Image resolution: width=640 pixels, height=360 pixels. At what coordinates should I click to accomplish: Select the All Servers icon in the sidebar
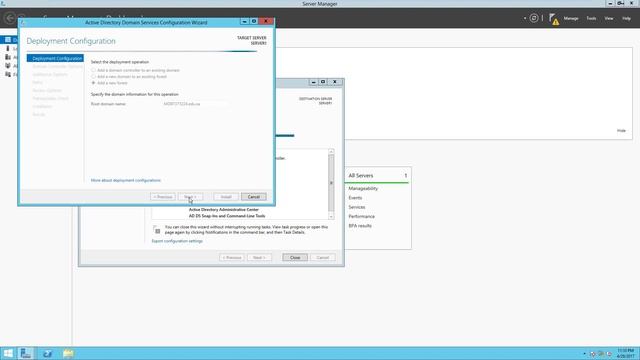(x=8, y=57)
